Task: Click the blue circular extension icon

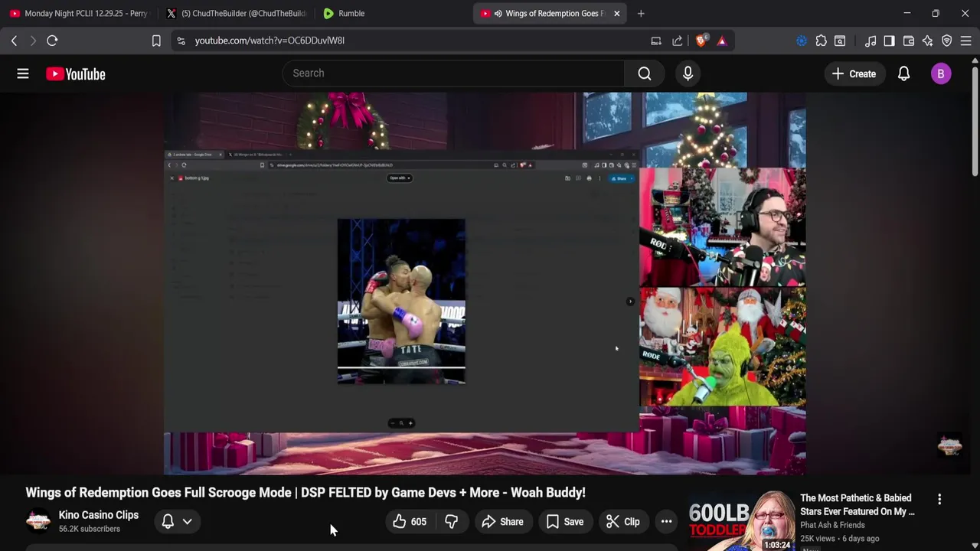Action: tap(802, 41)
